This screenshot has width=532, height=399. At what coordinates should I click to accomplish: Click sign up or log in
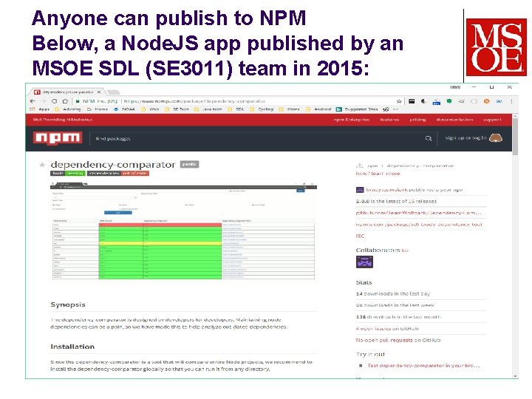coord(465,137)
